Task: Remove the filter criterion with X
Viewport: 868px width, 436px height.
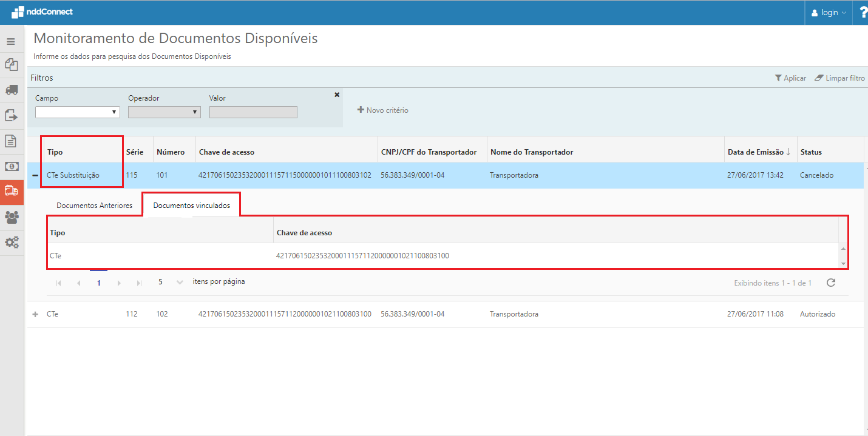Action: coord(337,95)
